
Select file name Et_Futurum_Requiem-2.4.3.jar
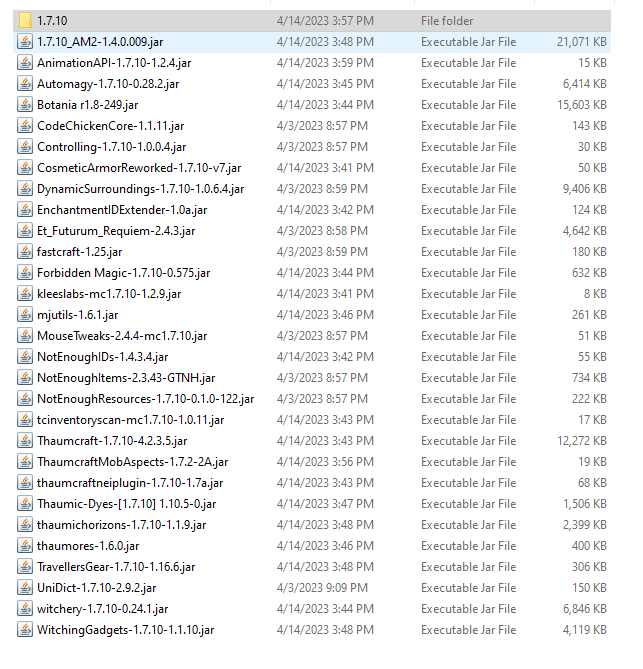tap(116, 231)
